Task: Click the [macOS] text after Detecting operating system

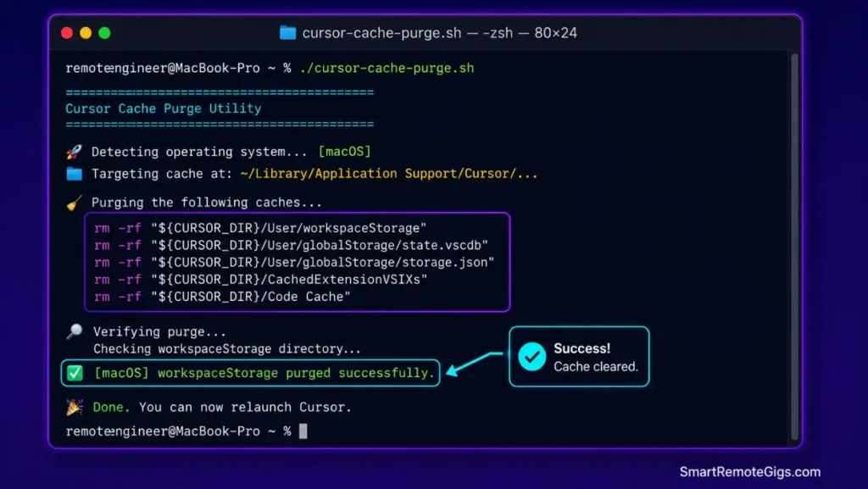Action: click(x=344, y=152)
